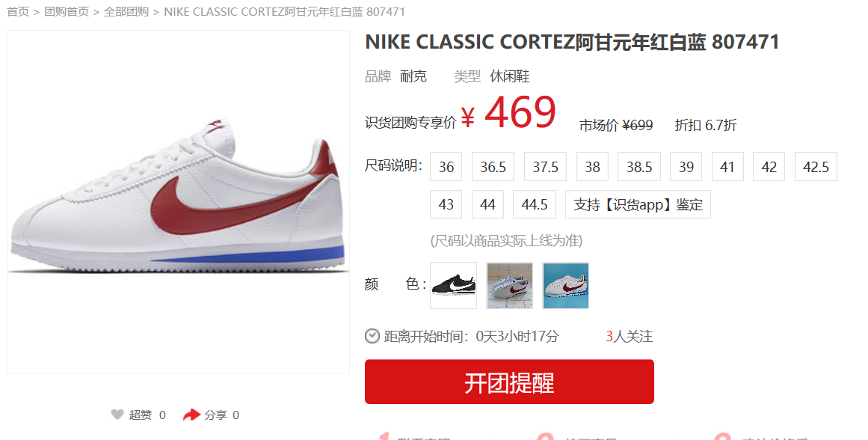This screenshot has width=868, height=440.
Task: Click the red 开团提醒 button
Action: (x=509, y=382)
